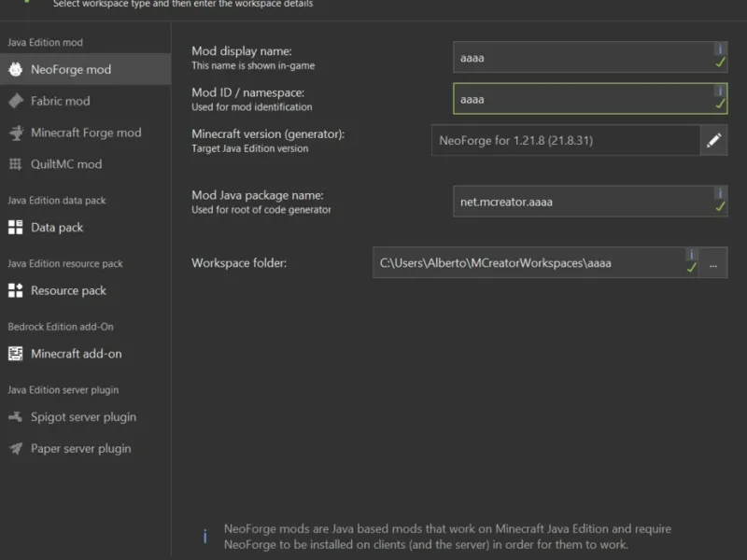Click the 'Mod display name:' label
This screenshot has width=747, height=560.
pyautogui.click(x=242, y=51)
